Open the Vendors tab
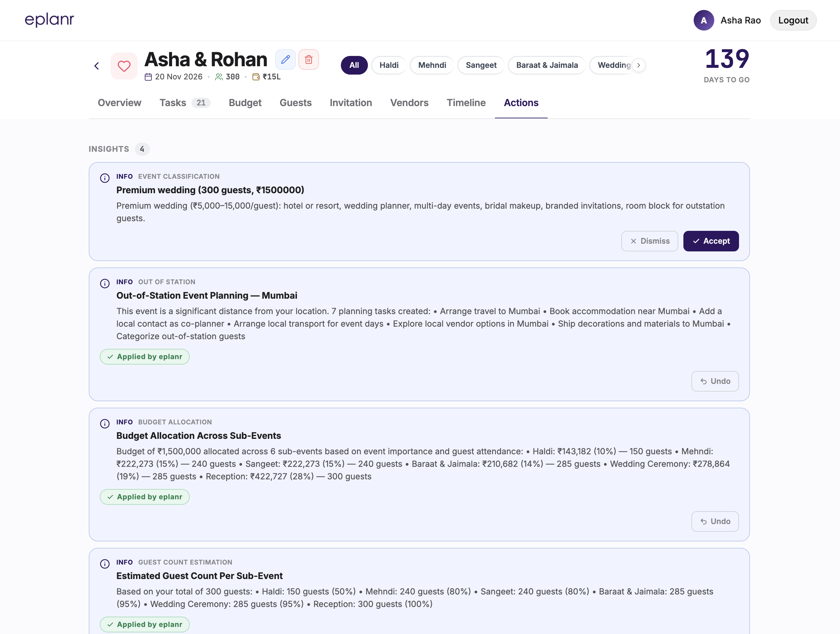The height and width of the screenshot is (634, 840). [x=409, y=103]
